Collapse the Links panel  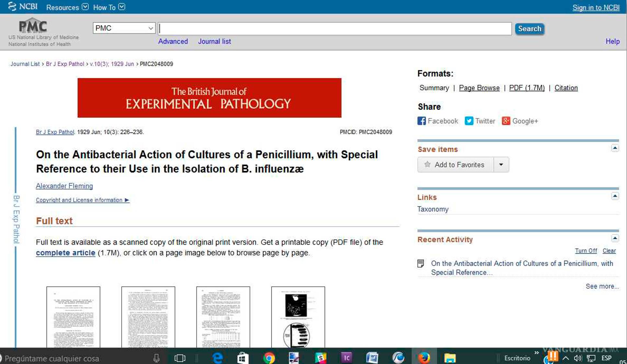pyautogui.click(x=615, y=196)
